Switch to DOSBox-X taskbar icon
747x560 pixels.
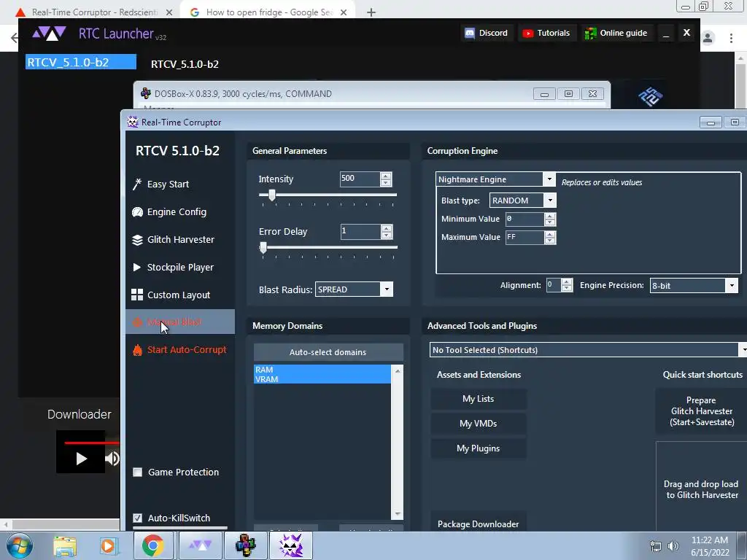pos(245,545)
